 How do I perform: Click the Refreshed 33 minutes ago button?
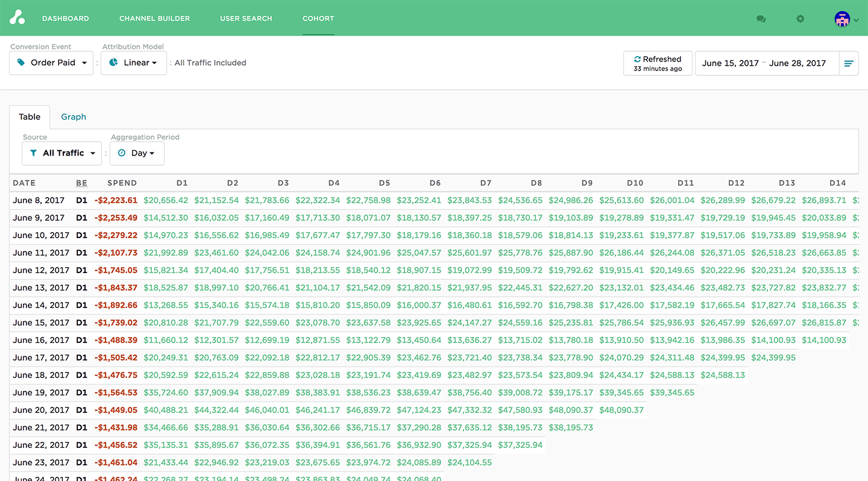[x=658, y=63]
